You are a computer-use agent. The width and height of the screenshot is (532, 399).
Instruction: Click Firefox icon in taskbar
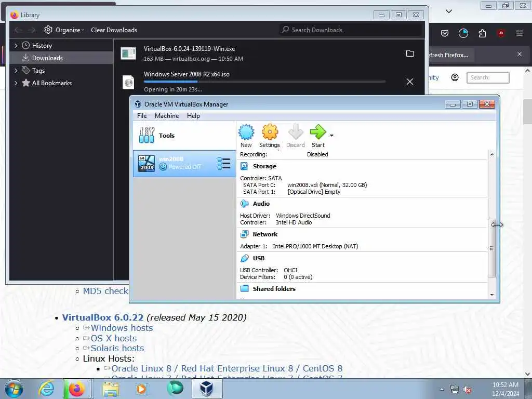point(77,389)
